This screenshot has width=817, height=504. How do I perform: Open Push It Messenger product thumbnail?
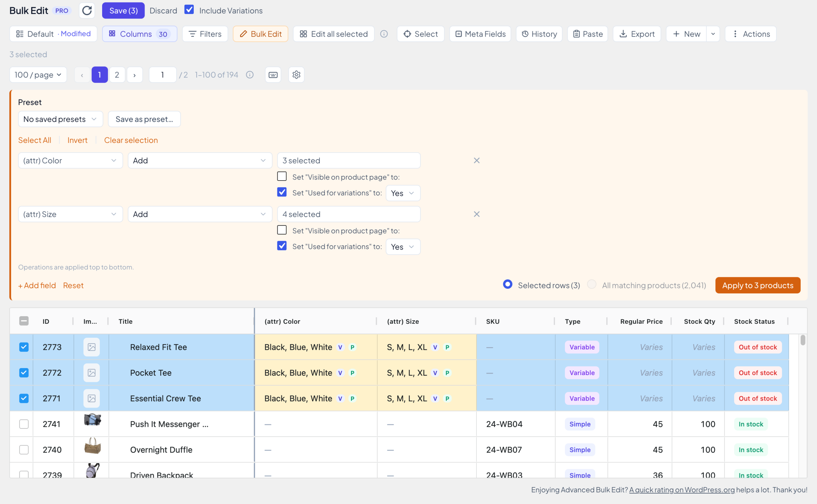92,420
